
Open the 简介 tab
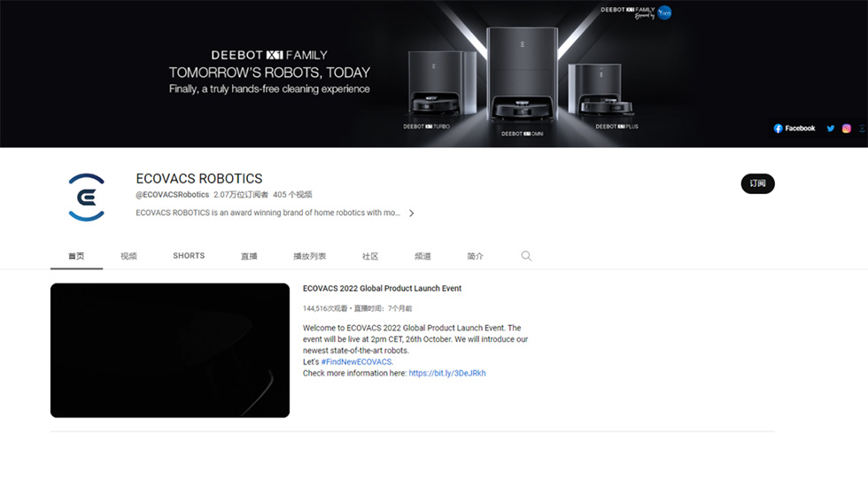coord(475,256)
